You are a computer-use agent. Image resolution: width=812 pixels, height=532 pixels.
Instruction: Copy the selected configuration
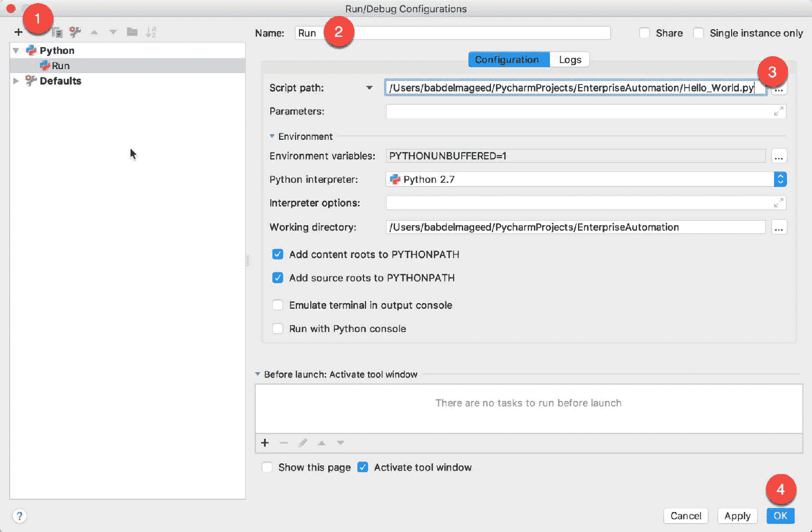click(57, 32)
